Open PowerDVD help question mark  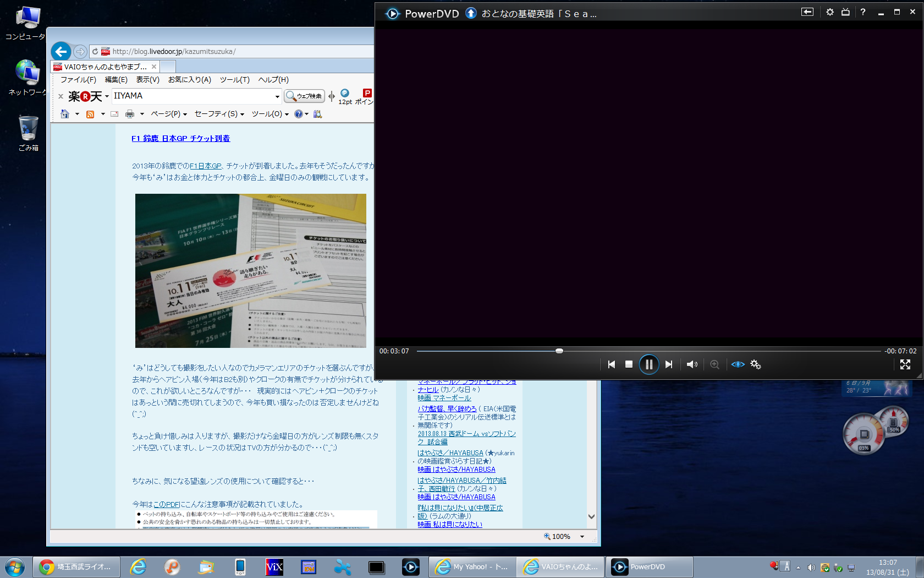[x=863, y=12]
